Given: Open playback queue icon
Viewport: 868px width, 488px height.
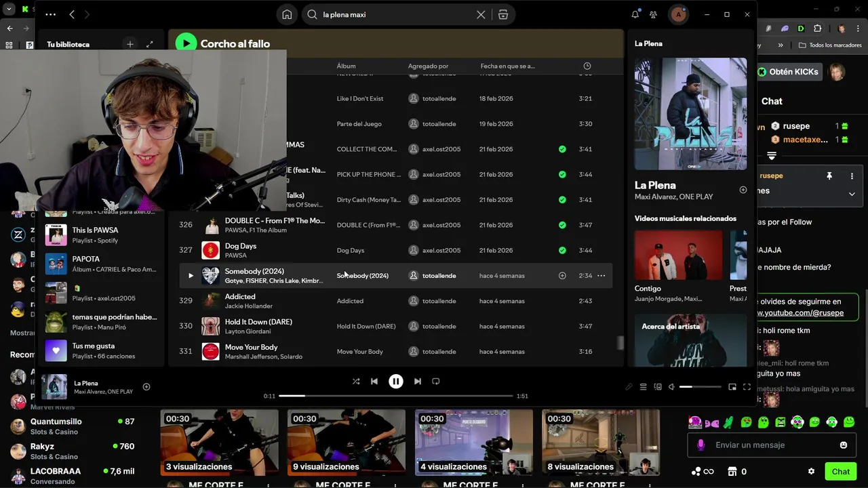Looking at the screenshot, I should (643, 387).
